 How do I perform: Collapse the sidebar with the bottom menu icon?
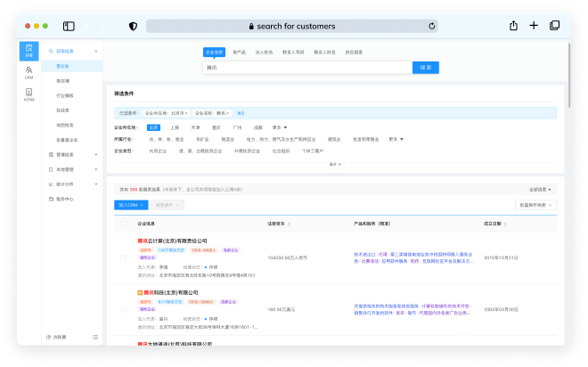click(x=95, y=337)
